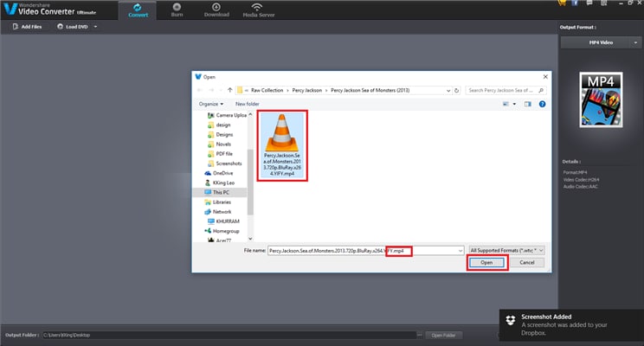Click the Load DVD button
The height and width of the screenshot is (346, 644).
pyautogui.click(x=73, y=27)
